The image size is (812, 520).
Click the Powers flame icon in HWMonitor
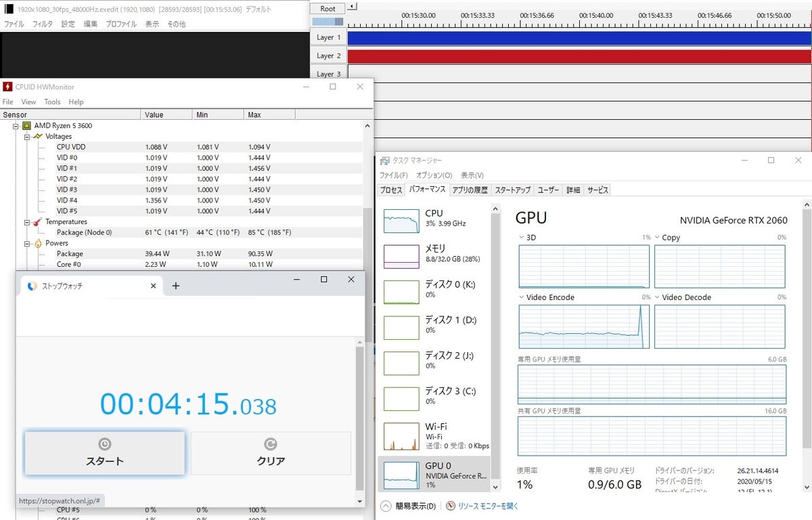38,243
